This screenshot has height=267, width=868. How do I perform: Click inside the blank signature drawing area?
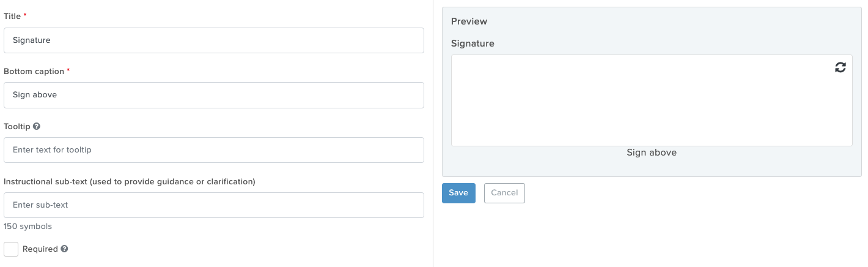pos(652,100)
